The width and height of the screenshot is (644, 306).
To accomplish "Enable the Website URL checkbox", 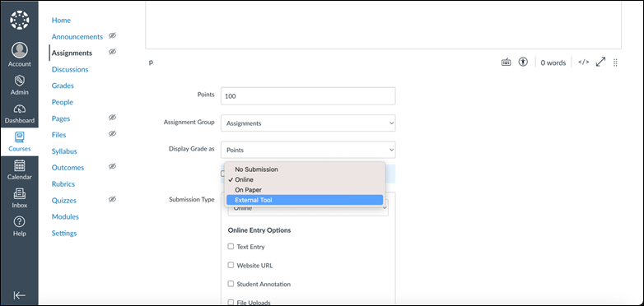I will pos(231,265).
